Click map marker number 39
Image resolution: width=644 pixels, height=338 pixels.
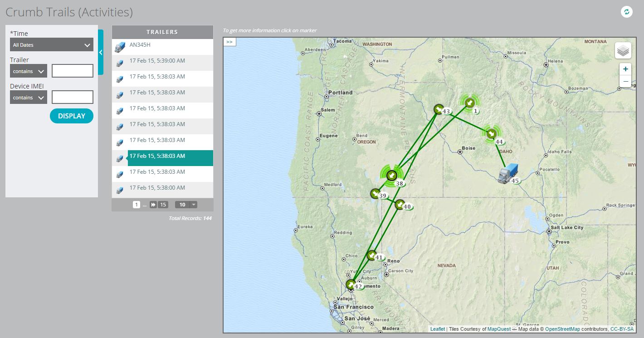tap(376, 194)
